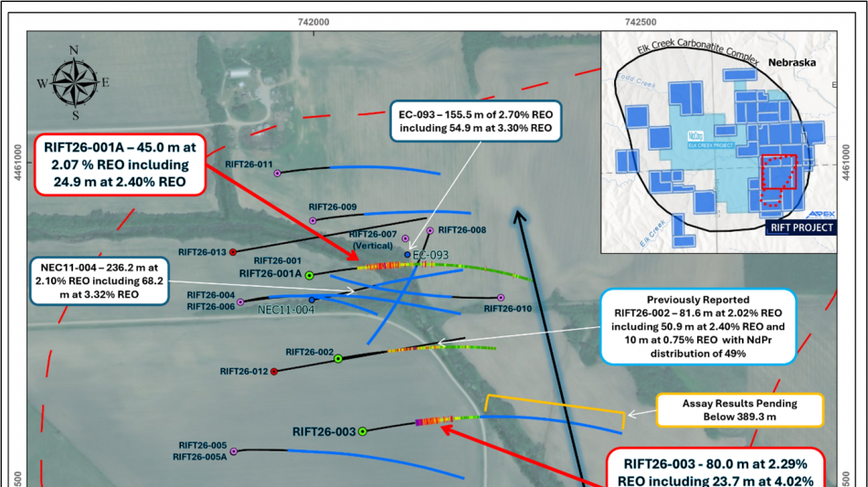Select the green RIFT26-002 drill collar marker
This screenshot has width=868, height=487.
[338, 359]
